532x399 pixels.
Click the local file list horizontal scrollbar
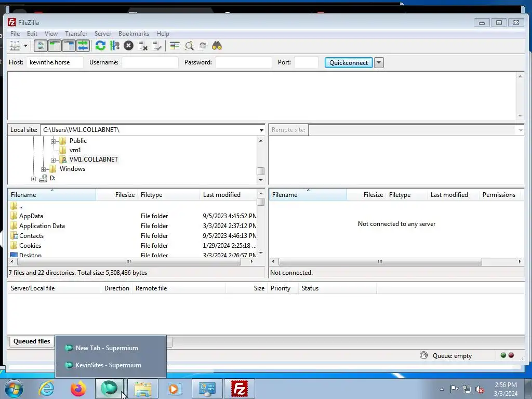tap(129, 262)
